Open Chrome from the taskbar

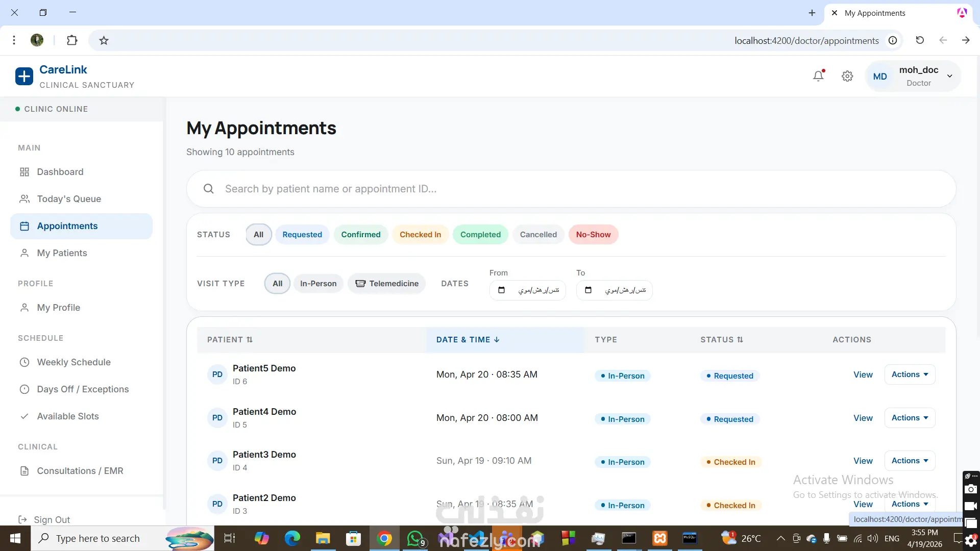point(384,538)
